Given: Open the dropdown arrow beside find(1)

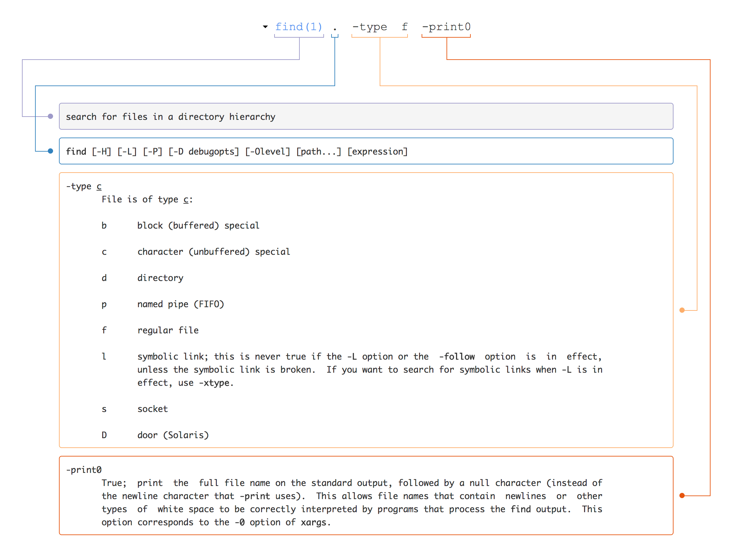Looking at the screenshot, I should click(265, 27).
